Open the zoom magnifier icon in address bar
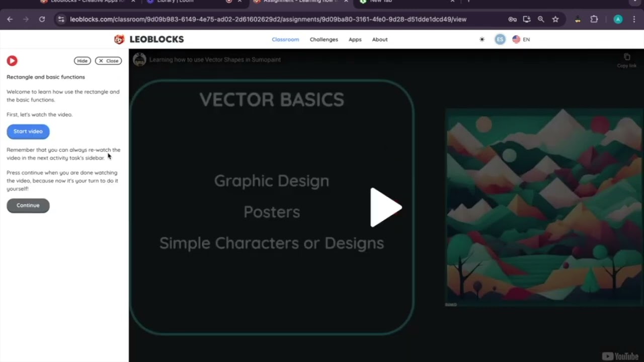 click(541, 19)
